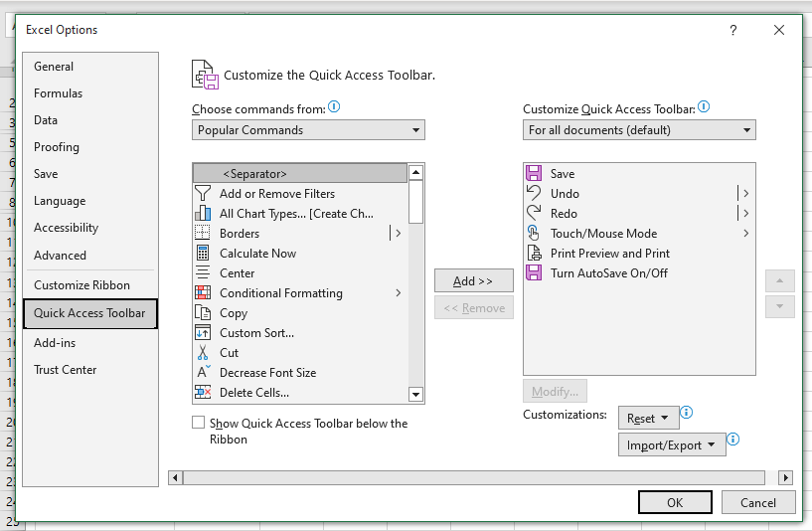Click the All Chart Types chart icon
The width and height of the screenshot is (812, 531).
(203, 214)
